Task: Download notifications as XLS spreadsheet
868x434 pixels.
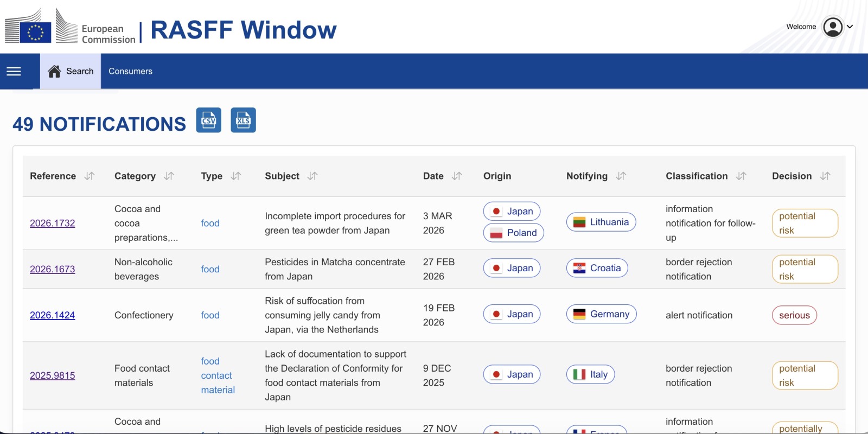Action: coord(243,120)
